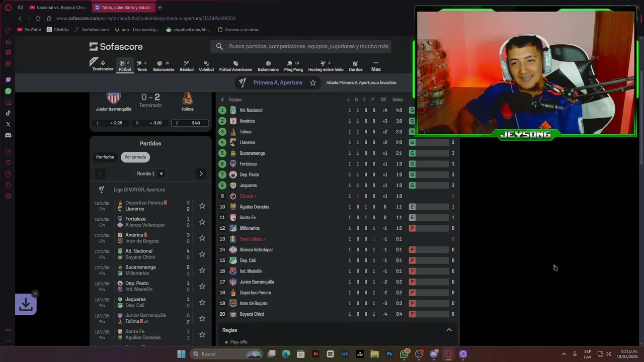This screenshot has width=644, height=362.
Task: Open the livefutbol.com bookmark
Action: point(92,30)
